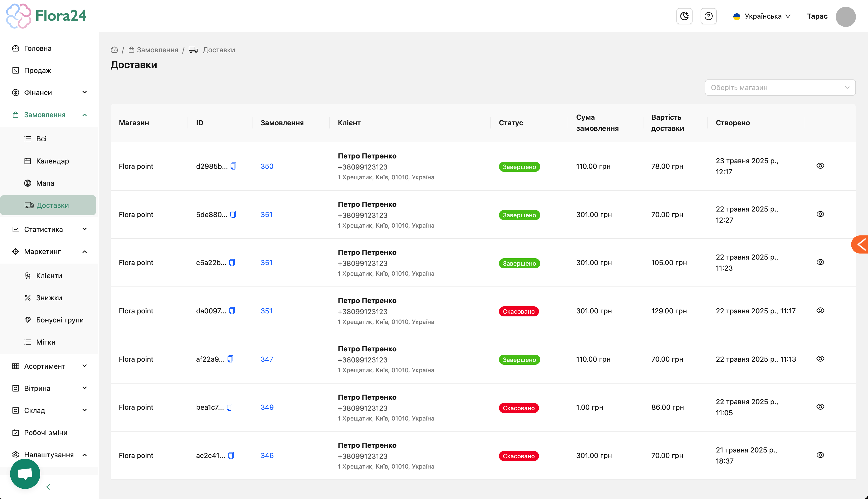This screenshot has width=868, height=499.
Task: Expand the Фінанси menu chevron
Action: [85, 92]
